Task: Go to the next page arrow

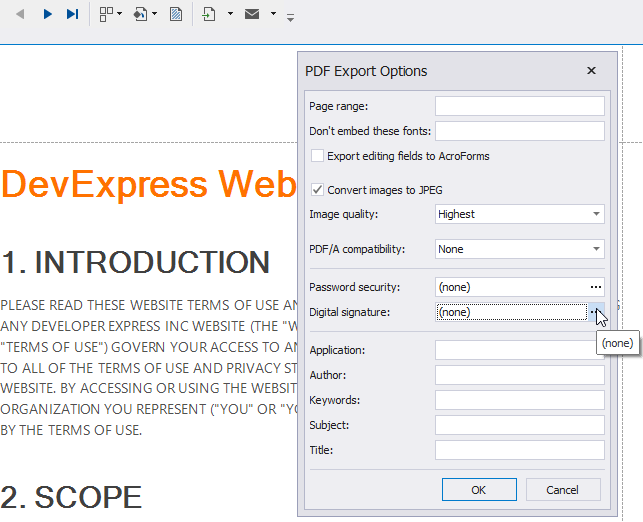Action: tap(48, 14)
